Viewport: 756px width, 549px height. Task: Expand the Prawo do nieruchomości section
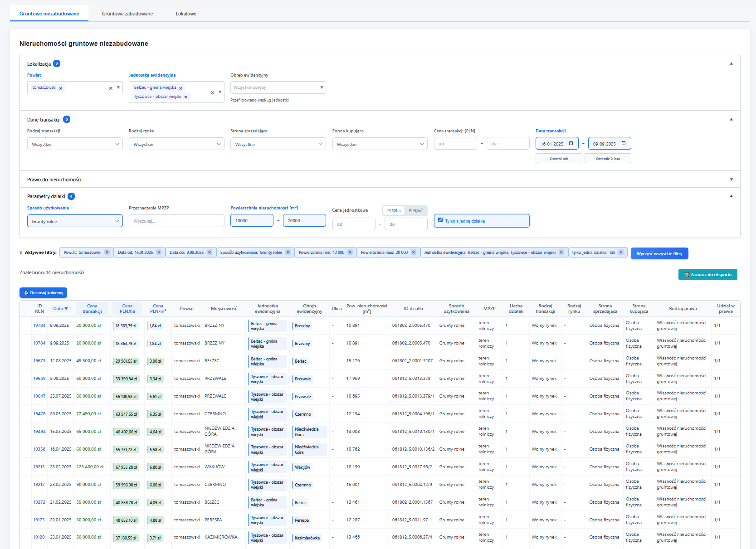click(731, 180)
